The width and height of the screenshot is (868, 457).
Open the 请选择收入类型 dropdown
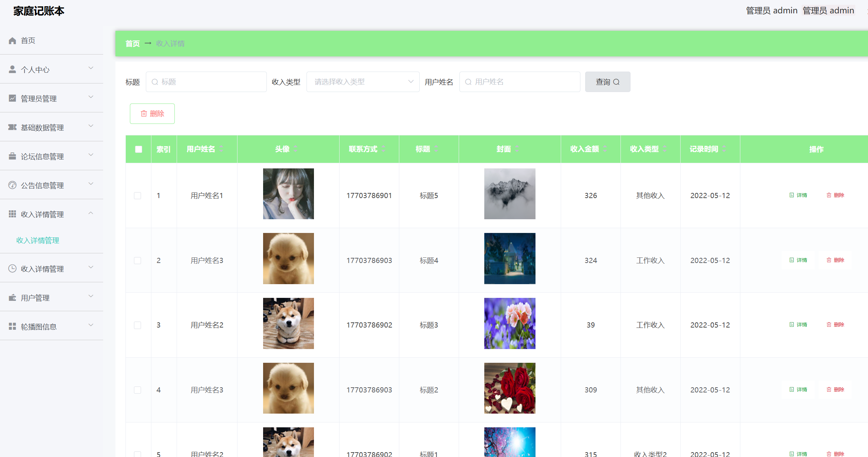[x=363, y=82]
